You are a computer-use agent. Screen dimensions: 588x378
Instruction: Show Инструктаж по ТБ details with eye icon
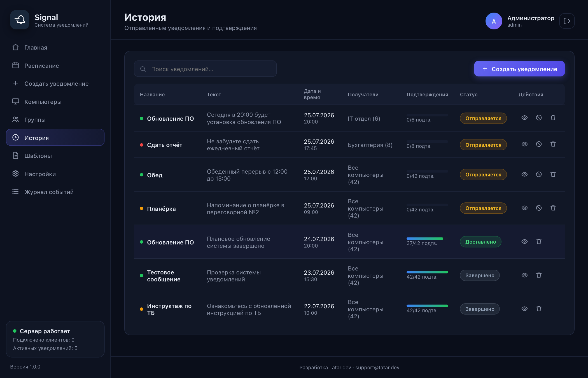(524, 309)
